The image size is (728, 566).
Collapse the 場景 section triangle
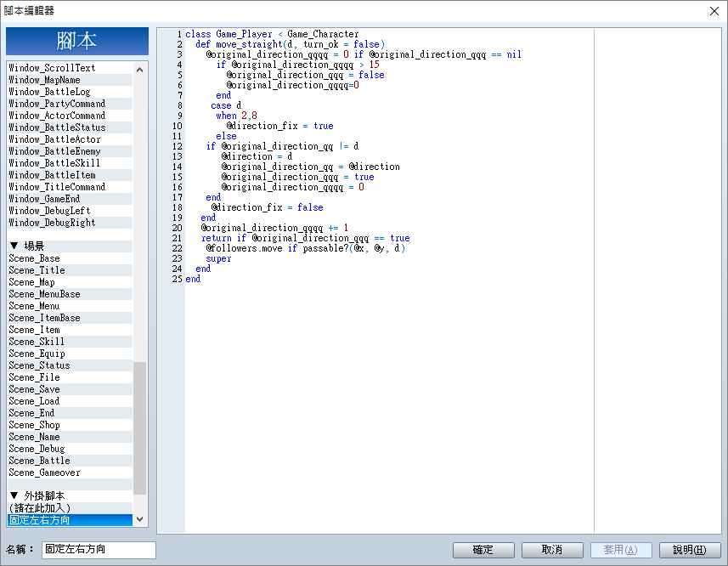tap(14, 246)
